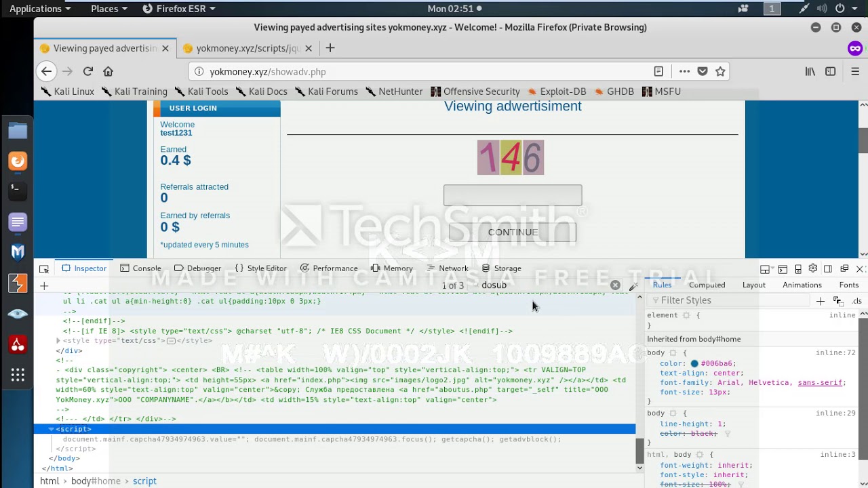Click the captcha image showing 146
The height and width of the screenshot is (488, 868).
tap(511, 157)
